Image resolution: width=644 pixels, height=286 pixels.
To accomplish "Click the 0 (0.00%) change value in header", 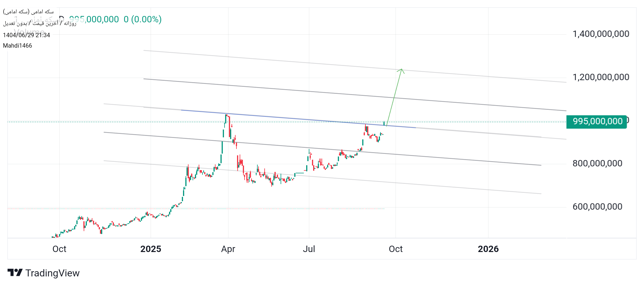I will 142,19.
